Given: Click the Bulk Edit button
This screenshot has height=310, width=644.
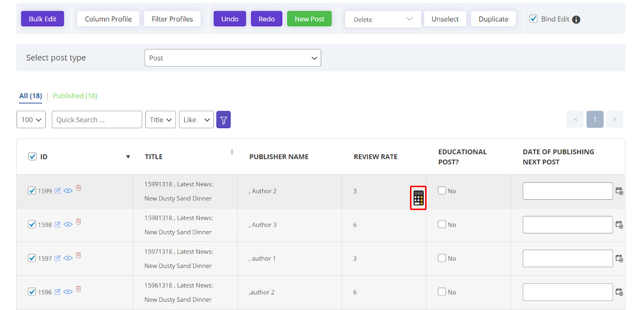Looking at the screenshot, I should (x=42, y=19).
